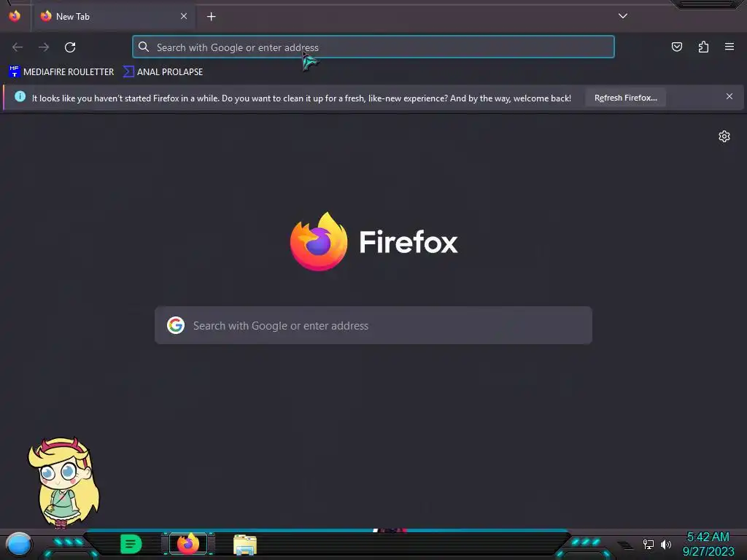Focus the center Google search box
The image size is (747, 560).
pyautogui.click(x=373, y=326)
